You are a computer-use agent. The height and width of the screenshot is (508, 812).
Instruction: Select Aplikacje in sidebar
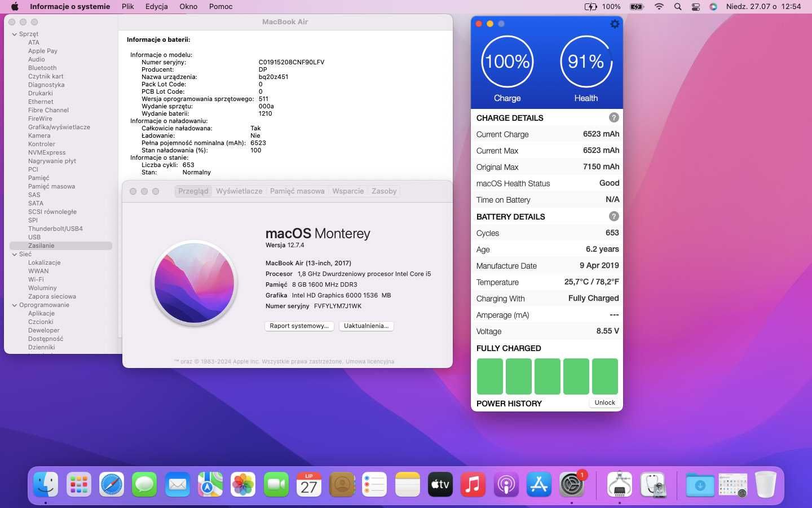point(41,313)
